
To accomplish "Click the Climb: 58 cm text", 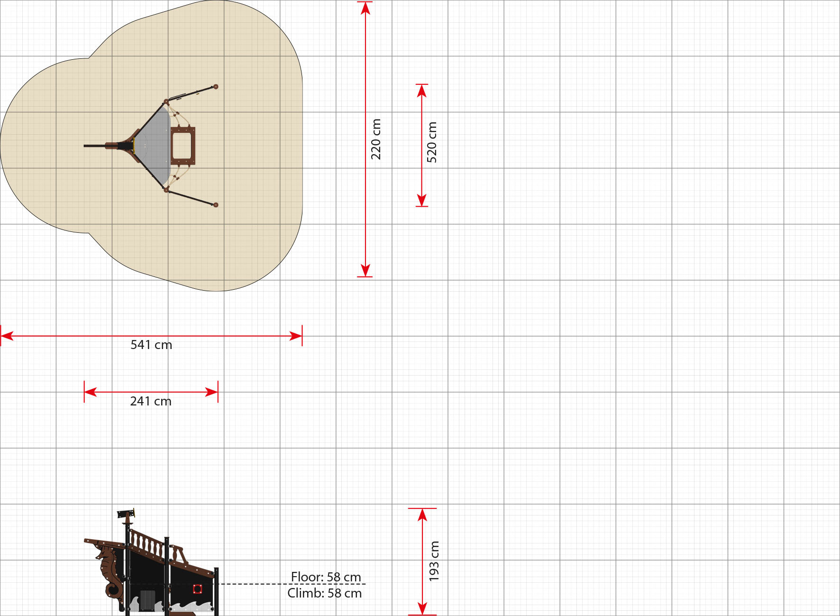I will point(324,593).
